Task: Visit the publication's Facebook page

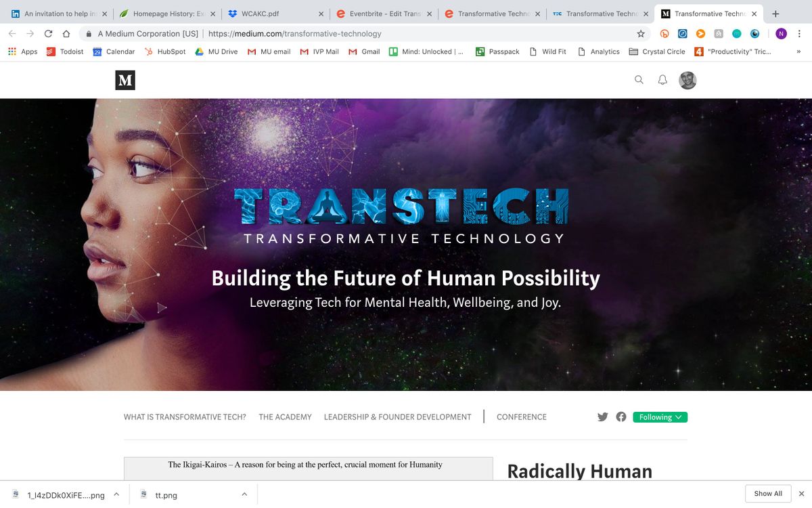Action: pyautogui.click(x=621, y=417)
